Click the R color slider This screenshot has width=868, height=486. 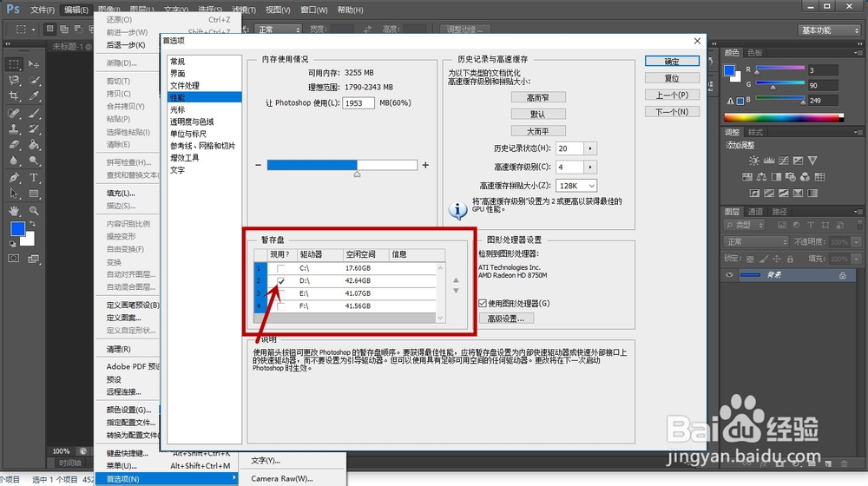point(780,68)
